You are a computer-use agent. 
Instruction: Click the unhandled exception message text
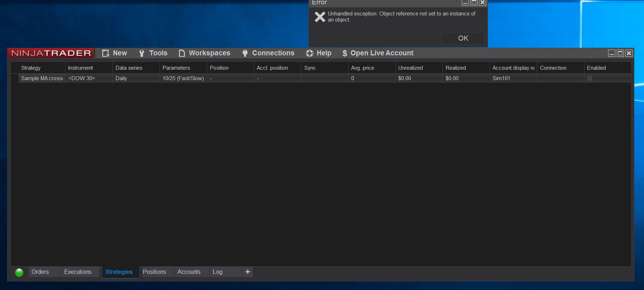click(401, 17)
